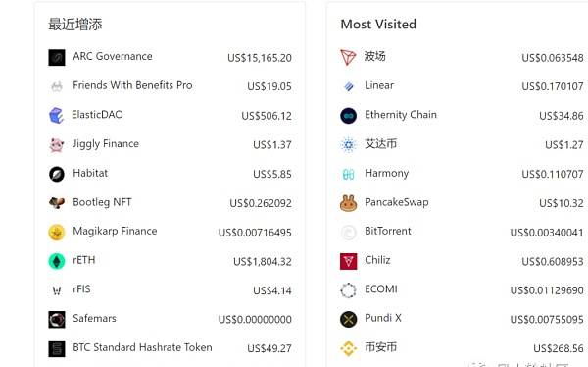Click the rETH green Ethereum icon
This screenshot has width=588, height=367.
click(x=57, y=261)
